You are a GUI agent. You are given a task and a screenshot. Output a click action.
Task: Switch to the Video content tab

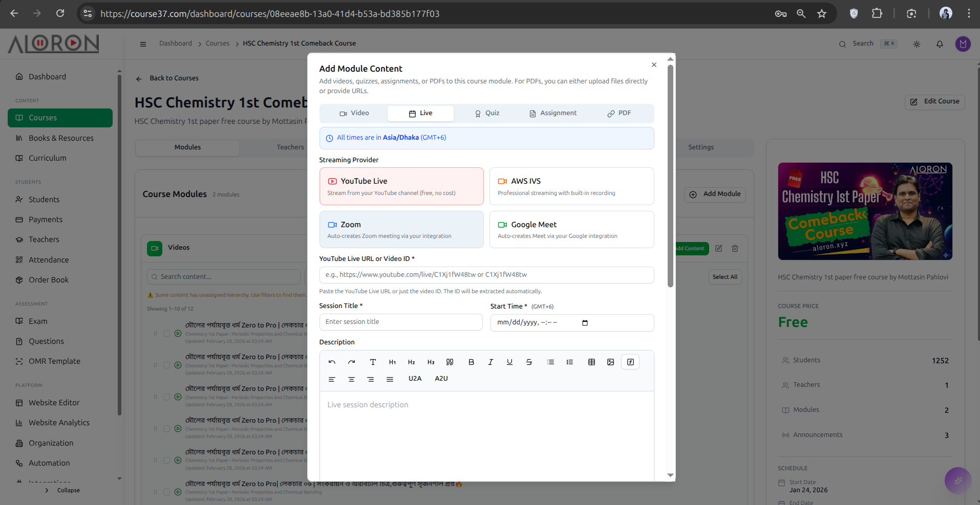pyautogui.click(x=354, y=113)
